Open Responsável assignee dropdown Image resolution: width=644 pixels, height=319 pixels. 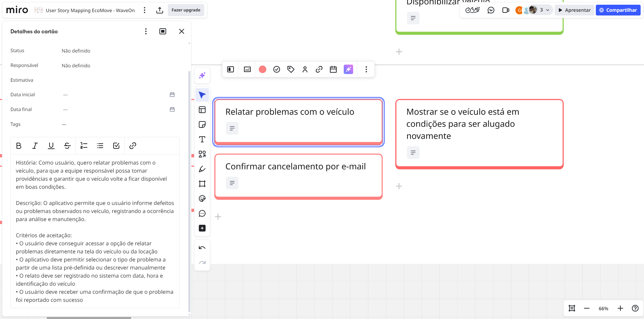coord(76,66)
